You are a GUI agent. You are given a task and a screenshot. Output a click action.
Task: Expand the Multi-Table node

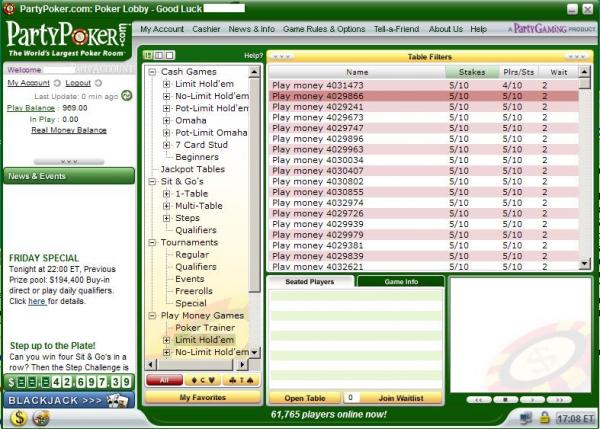pyautogui.click(x=166, y=206)
